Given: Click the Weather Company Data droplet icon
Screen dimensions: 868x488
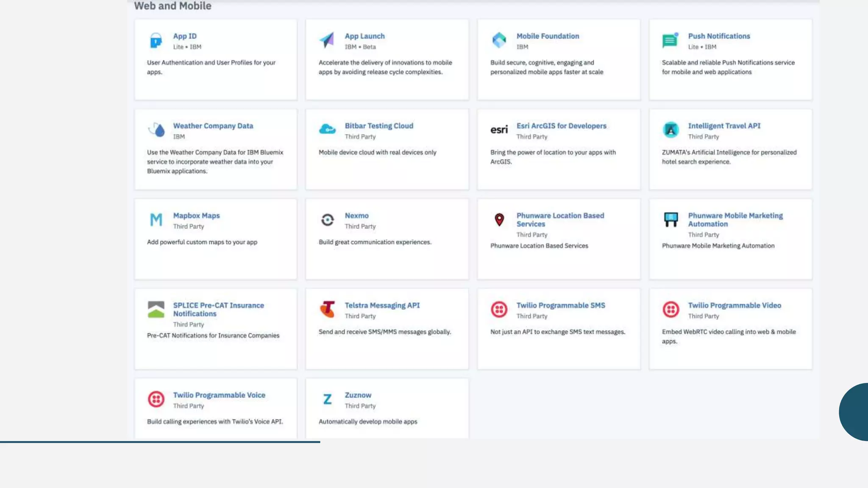Looking at the screenshot, I should point(156,130).
